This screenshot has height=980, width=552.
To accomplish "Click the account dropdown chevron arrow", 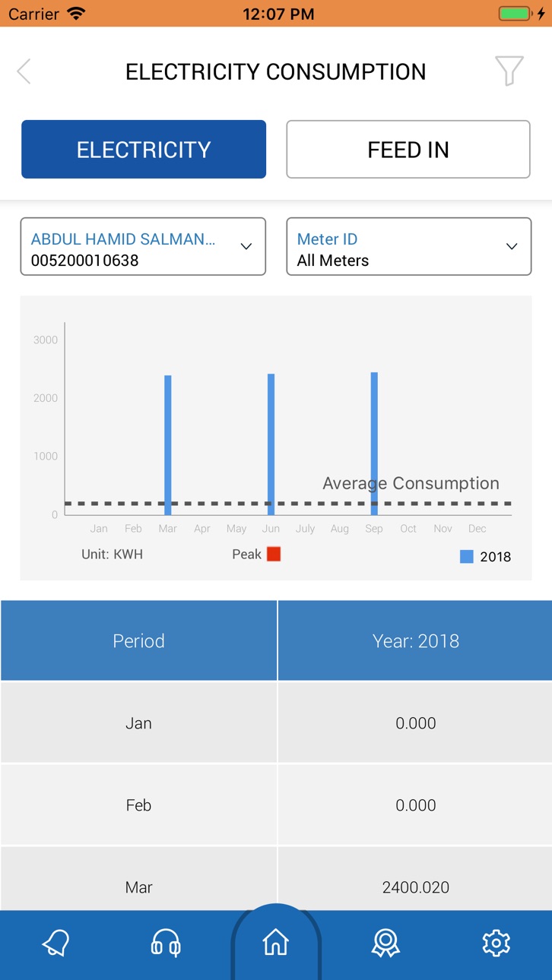I will click(246, 246).
